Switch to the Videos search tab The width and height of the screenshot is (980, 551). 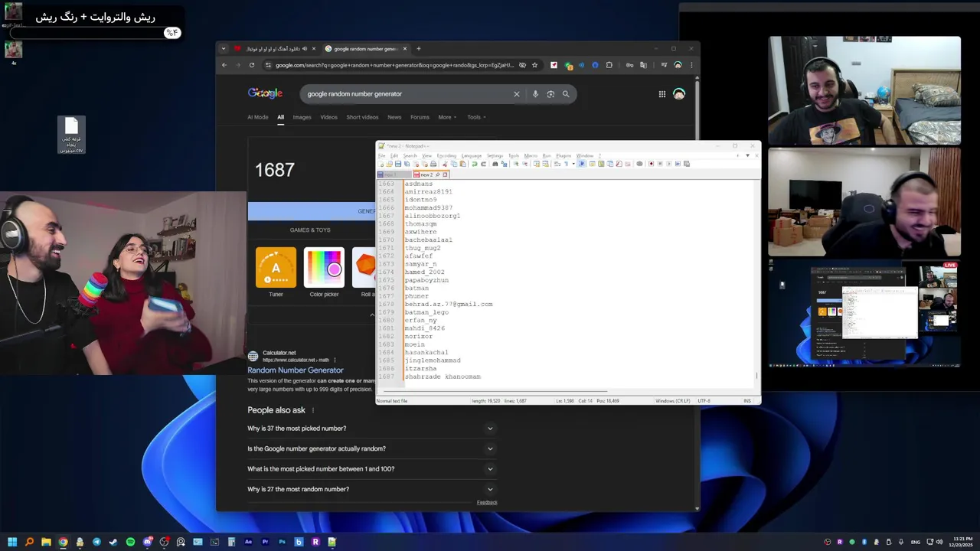tap(328, 117)
